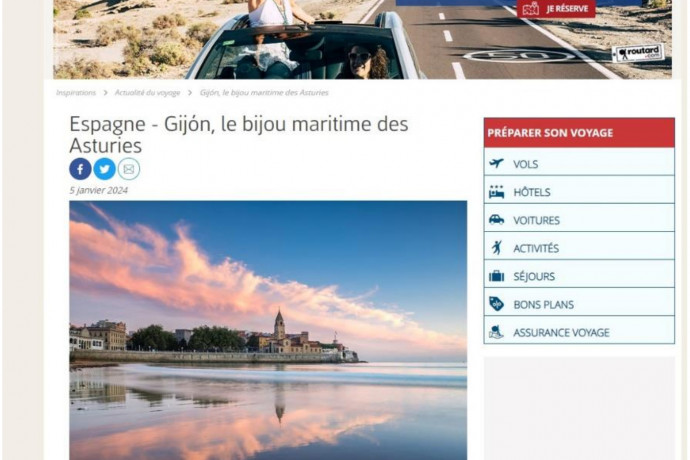Click the Gijón beach sunset photo
Screen dimensions: 690x460
click(268, 330)
